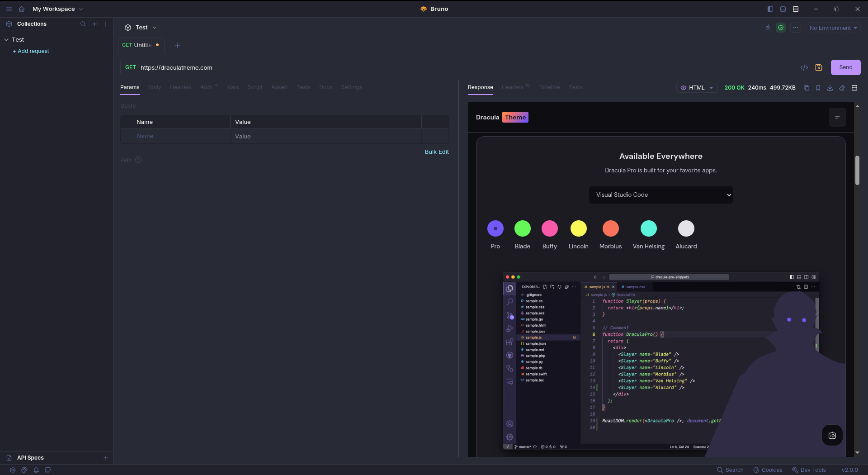The width and height of the screenshot is (868, 475).
Task: Change the GET method selector
Action: (131, 67)
